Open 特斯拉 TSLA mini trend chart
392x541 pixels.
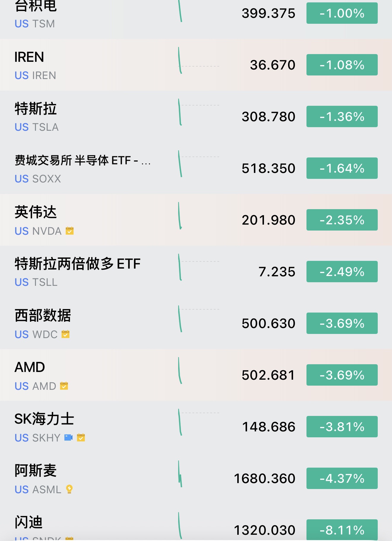pyautogui.click(x=198, y=112)
